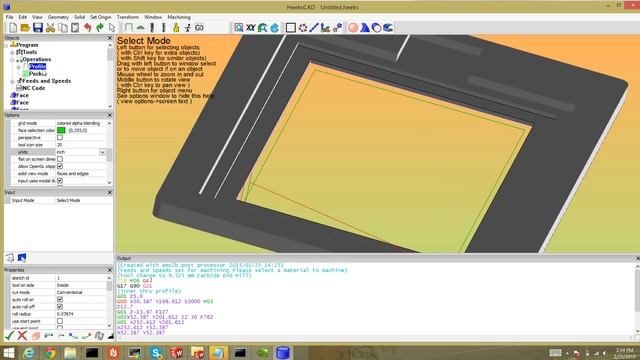Click the green face selection color swatch
The height and width of the screenshot is (360, 640).
point(61,130)
